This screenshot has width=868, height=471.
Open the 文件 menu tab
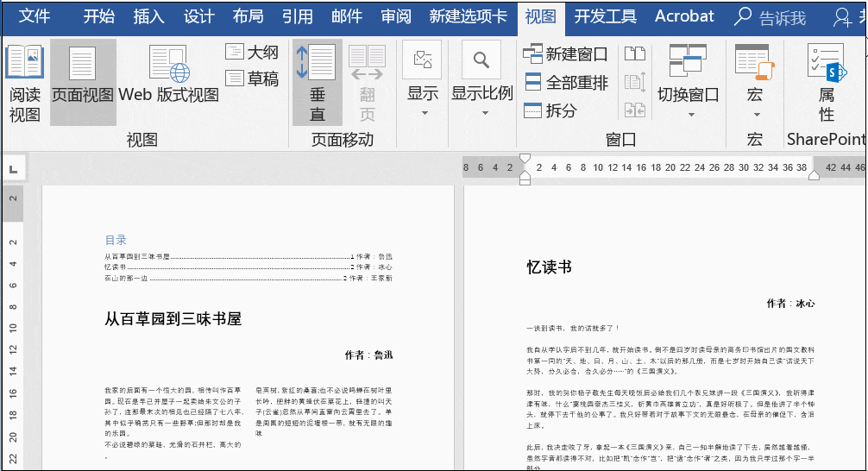35,16
